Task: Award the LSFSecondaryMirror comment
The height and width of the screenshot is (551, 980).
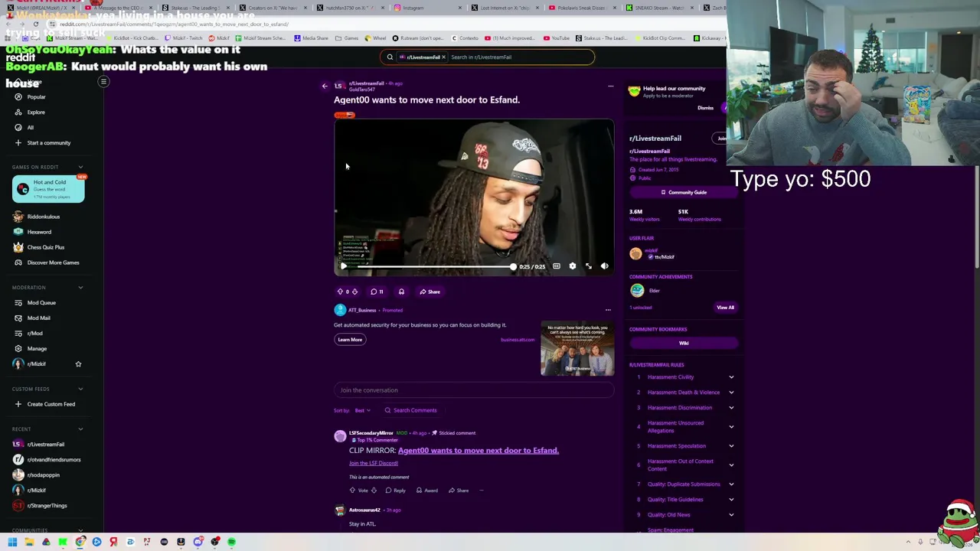Action: coord(427,491)
